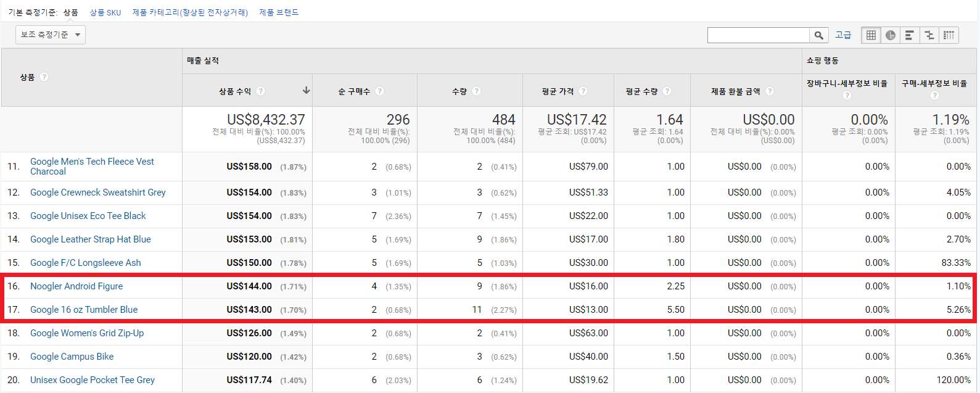Screen dimensions: 980x393
Task: Sort by 수량 column header
Action: click(x=459, y=91)
